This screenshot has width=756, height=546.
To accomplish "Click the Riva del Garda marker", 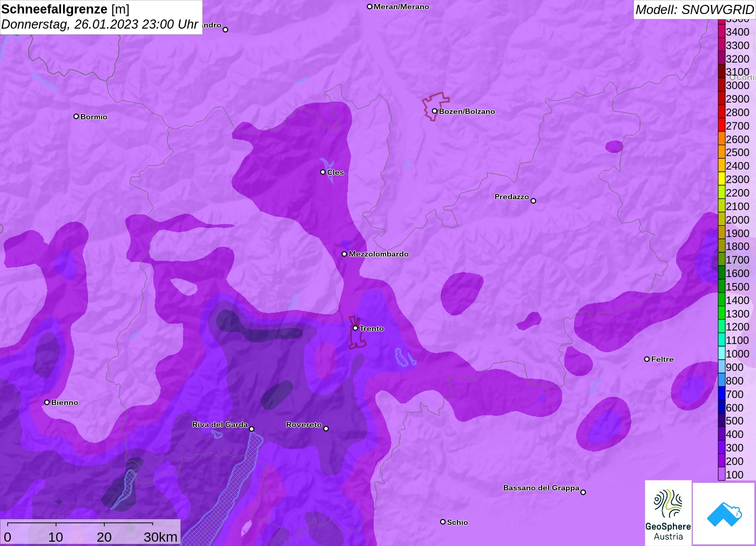I will click(252, 429).
